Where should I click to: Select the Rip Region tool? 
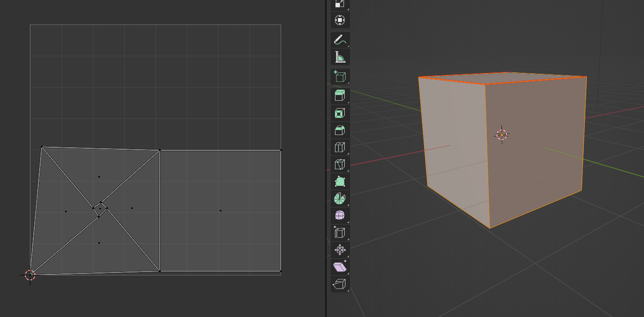(x=340, y=284)
